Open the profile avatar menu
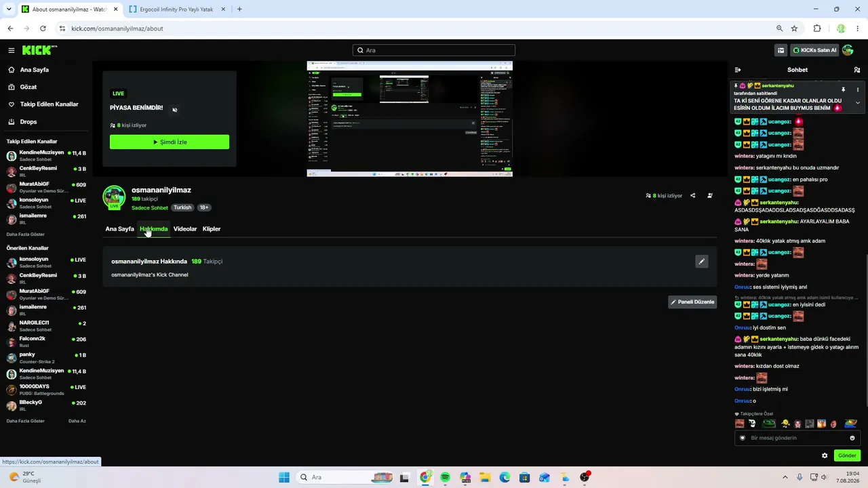The height and width of the screenshot is (488, 868). coord(848,50)
